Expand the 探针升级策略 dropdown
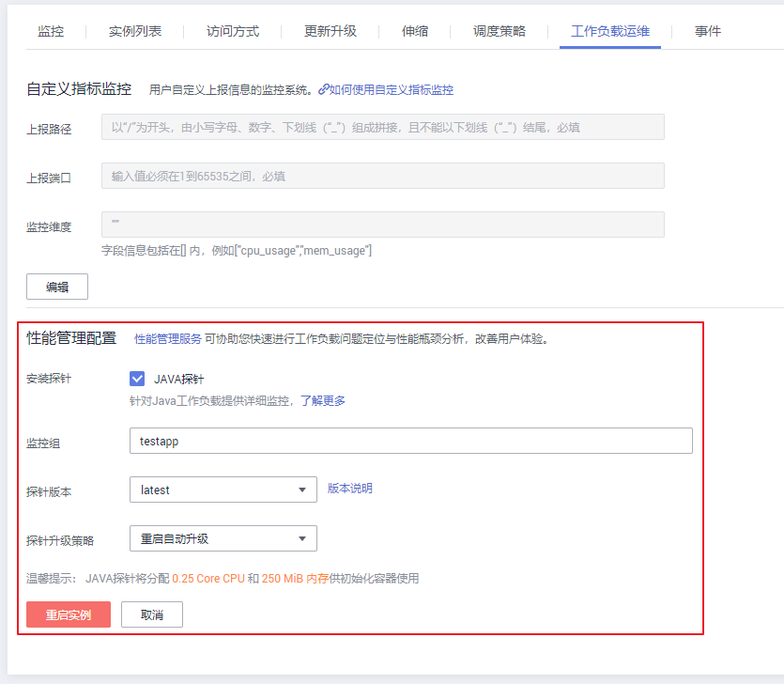This screenshot has width=784, height=684. click(x=223, y=538)
